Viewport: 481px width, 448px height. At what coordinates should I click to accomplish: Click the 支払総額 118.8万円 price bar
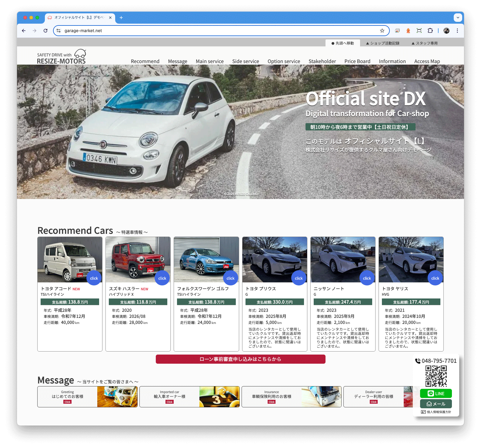point(138,302)
